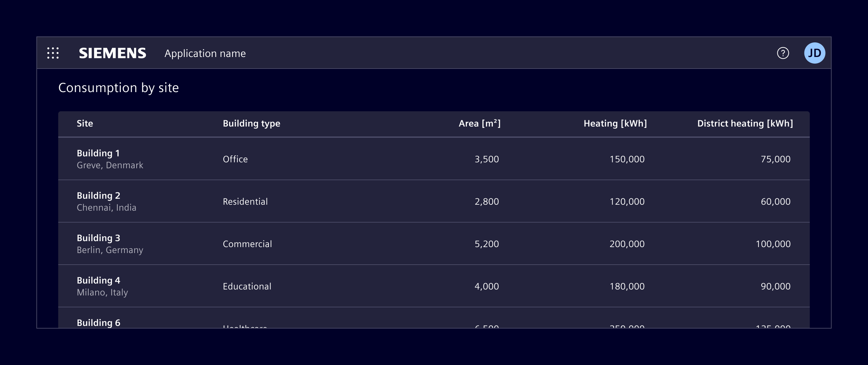Click the Siemens logo
868x365 pixels.
coord(112,53)
